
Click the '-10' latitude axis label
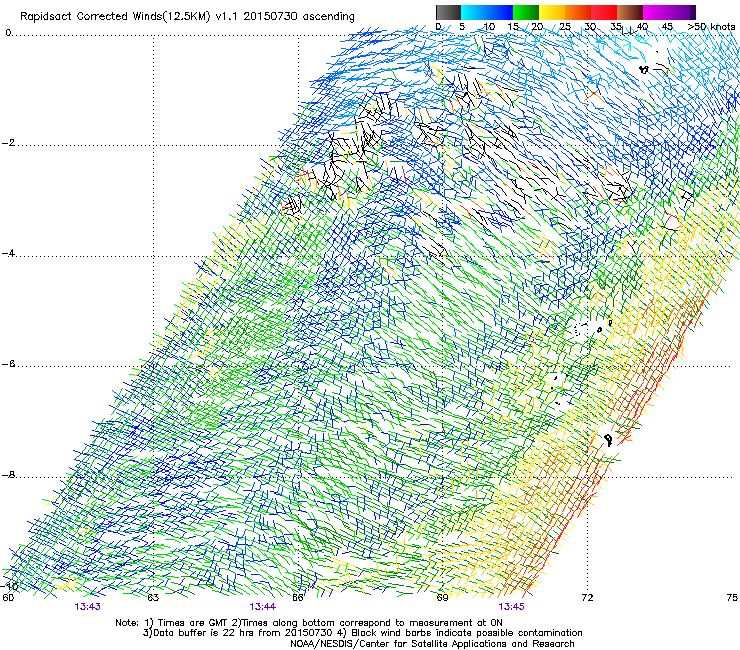(9, 586)
